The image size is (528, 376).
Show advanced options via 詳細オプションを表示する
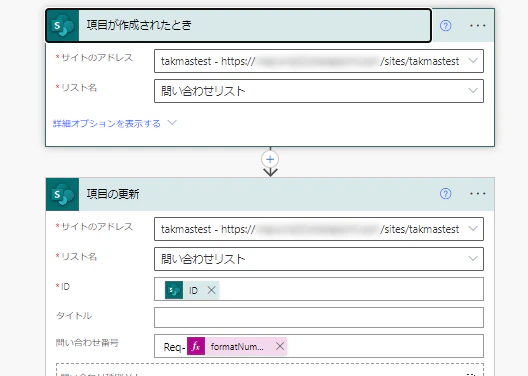pyautogui.click(x=107, y=124)
